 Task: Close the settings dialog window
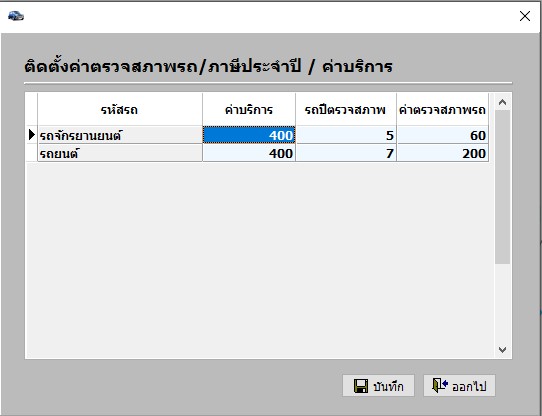click(x=525, y=16)
